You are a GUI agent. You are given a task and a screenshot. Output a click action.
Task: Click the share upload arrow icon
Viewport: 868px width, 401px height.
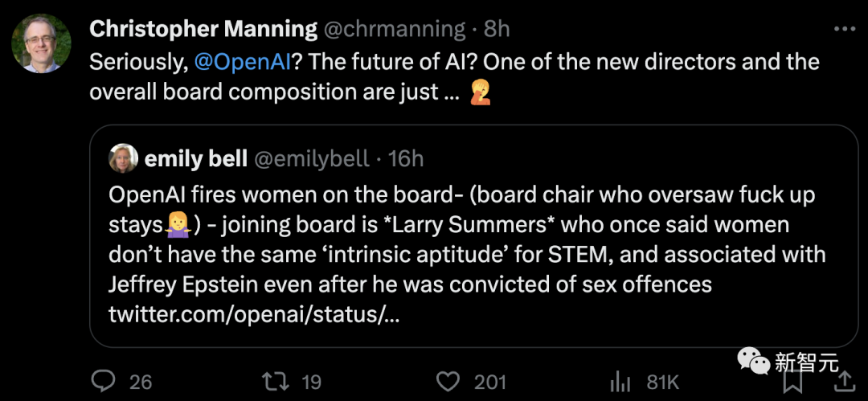point(844,381)
